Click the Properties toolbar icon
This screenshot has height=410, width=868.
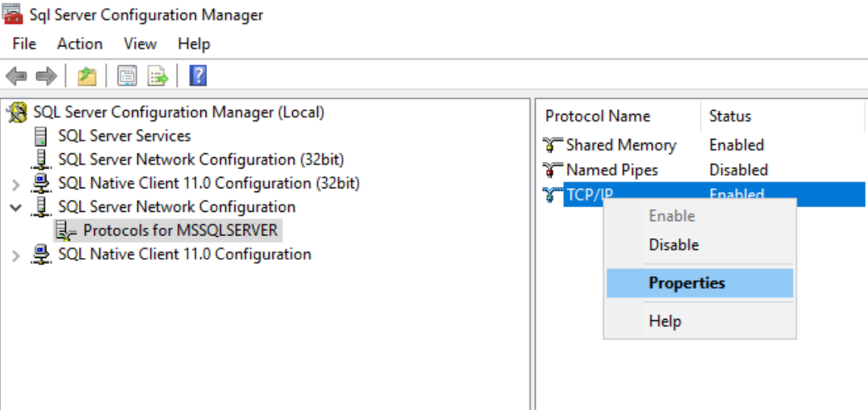pos(127,76)
